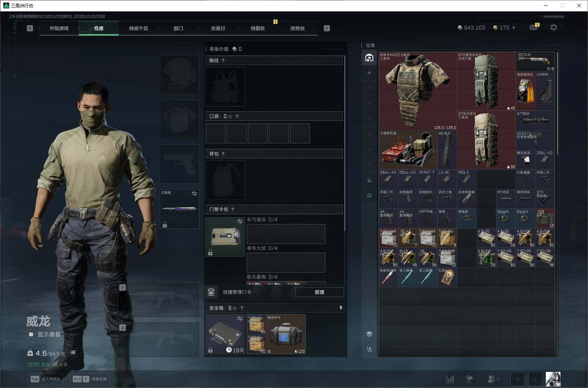This screenshot has width=588, height=388.
Task: Select the 特里克MAS2.0 armor item
Action: [x=418, y=91]
